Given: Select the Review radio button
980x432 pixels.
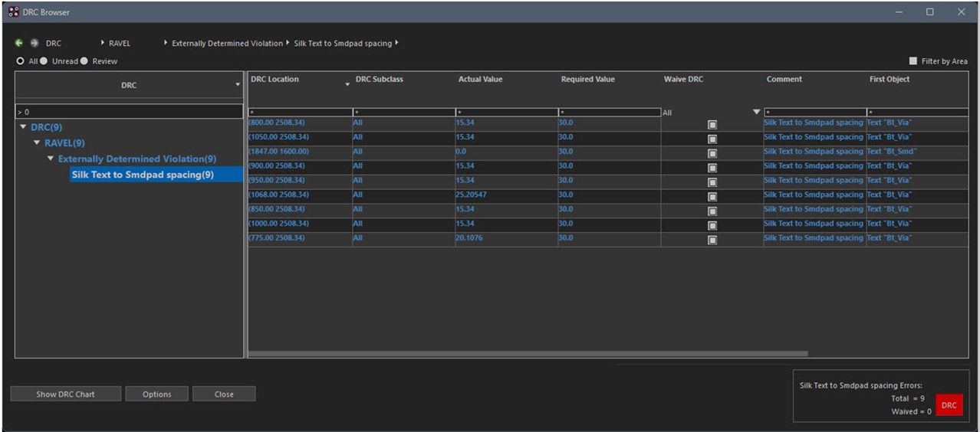Looking at the screenshot, I should point(84,61).
